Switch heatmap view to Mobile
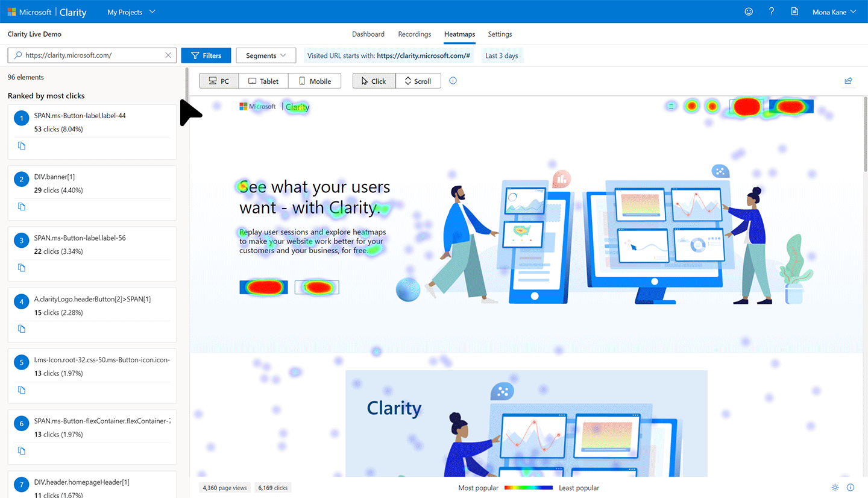The width and height of the screenshot is (868, 498). click(315, 81)
